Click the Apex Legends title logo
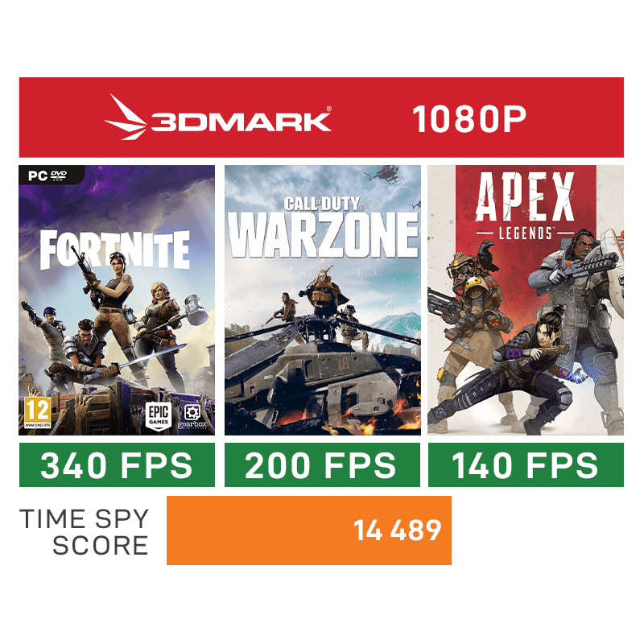 [x=525, y=206]
